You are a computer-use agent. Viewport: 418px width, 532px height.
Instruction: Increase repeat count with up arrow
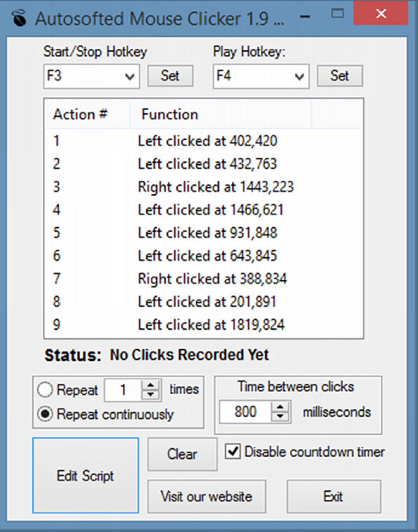point(150,385)
